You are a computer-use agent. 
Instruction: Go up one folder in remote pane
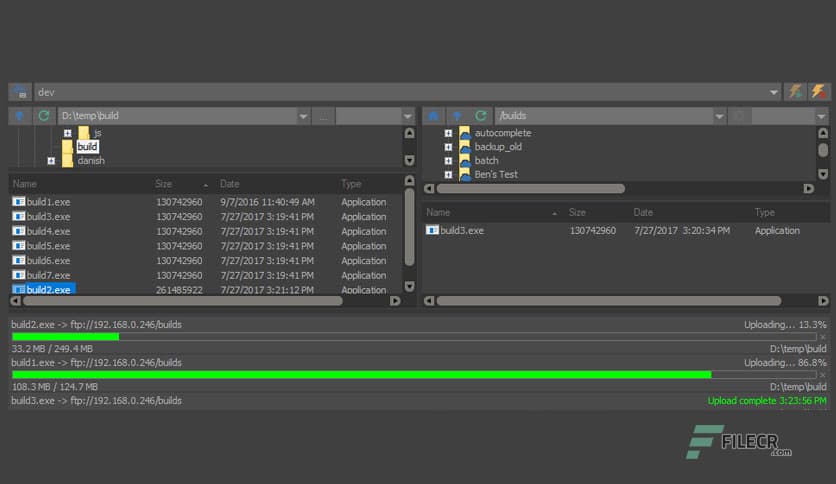[457, 116]
